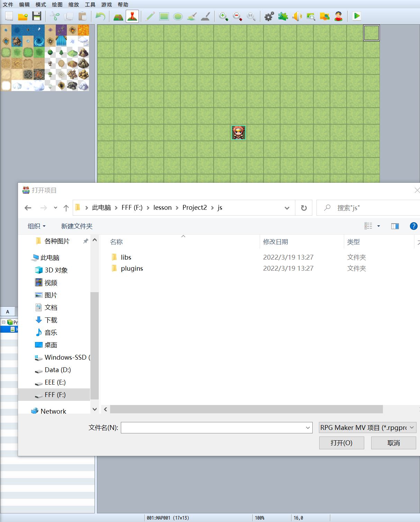The width and height of the screenshot is (420, 522).
Task: Open the Database gear icon
Action: click(269, 16)
